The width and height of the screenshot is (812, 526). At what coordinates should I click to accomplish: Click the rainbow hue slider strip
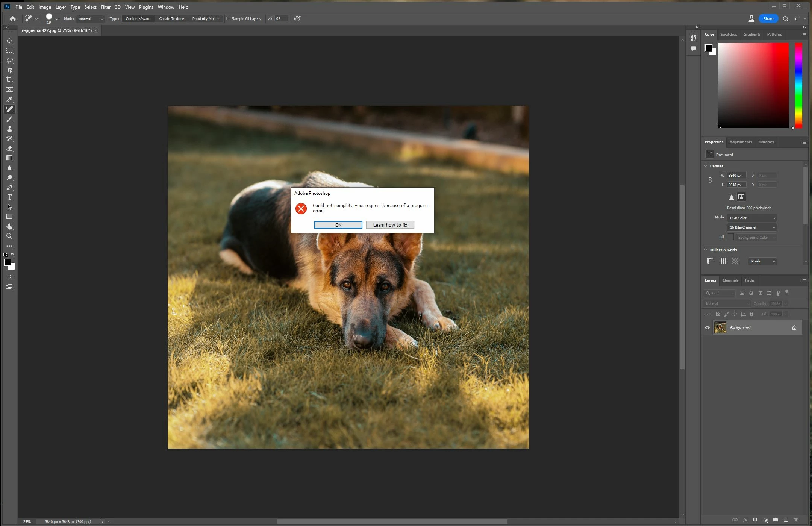tap(798, 85)
